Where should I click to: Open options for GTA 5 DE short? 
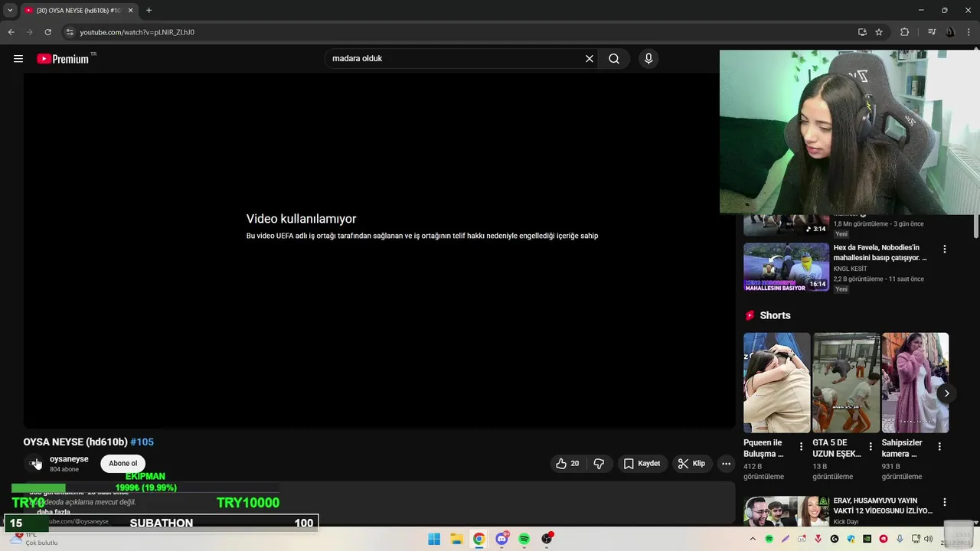pos(871,446)
